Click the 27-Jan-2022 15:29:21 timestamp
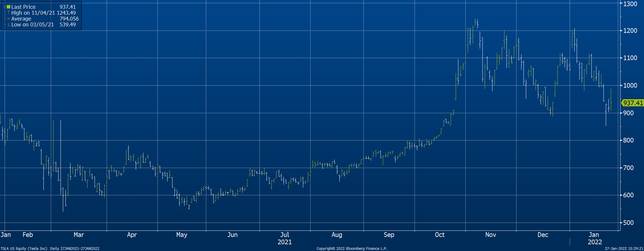This screenshot has height=251, width=644. point(624,248)
